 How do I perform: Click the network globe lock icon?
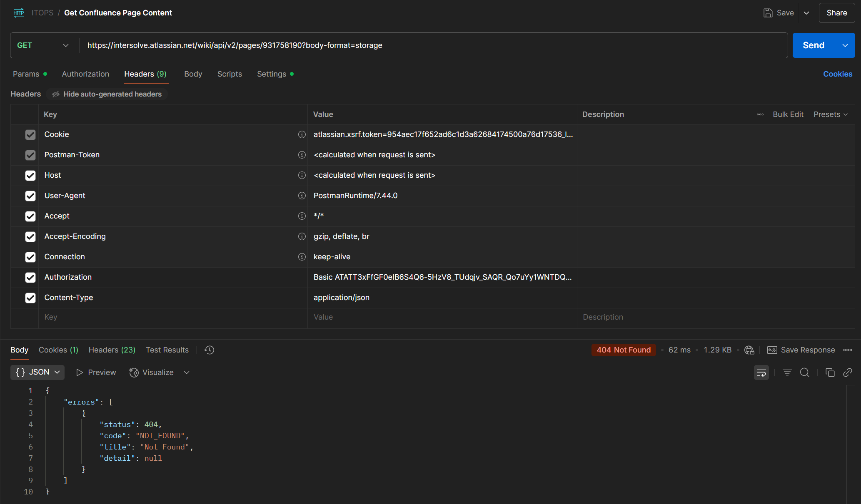tap(749, 350)
